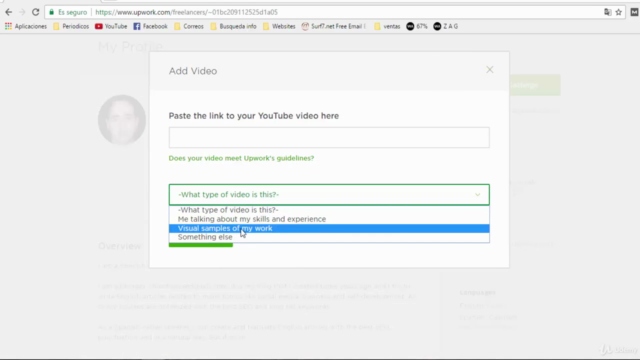Collapse the video type dropdown arrow

click(478, 195)
